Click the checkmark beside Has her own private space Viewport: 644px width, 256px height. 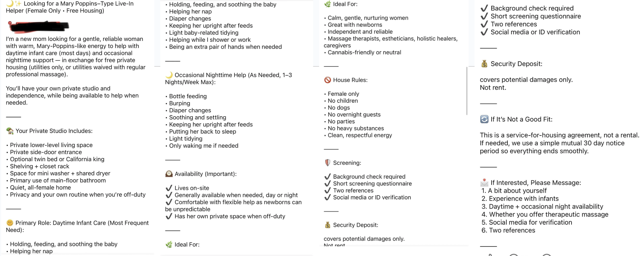coord(169,216)
